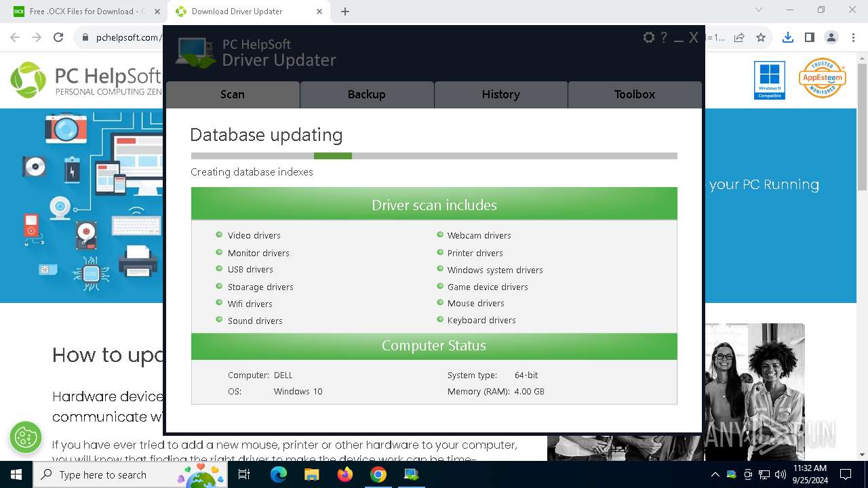Viewport: 868px width, 488px height.
Task: Bookmark this page with the star
Action: [x=761, y=38]
